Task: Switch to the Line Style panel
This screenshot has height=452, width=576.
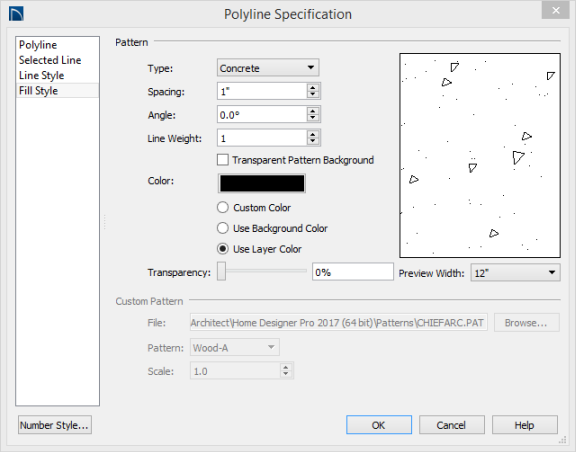Action: pyautogui.click(x=42, y=75)
